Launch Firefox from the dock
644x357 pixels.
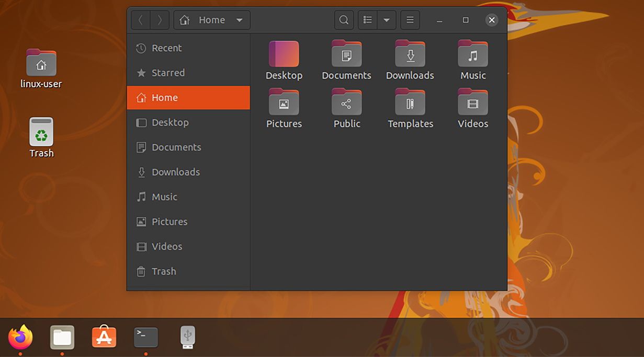tap(21, 337)
